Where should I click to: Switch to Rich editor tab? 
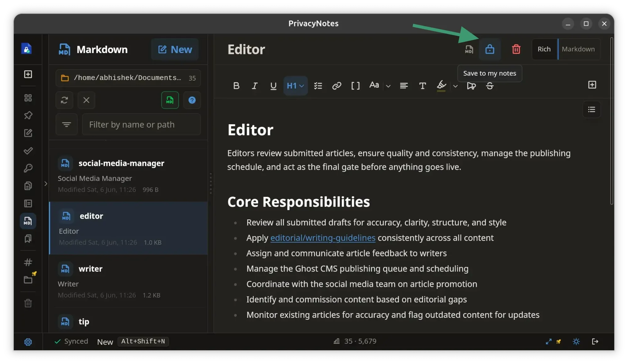(544, 49)
